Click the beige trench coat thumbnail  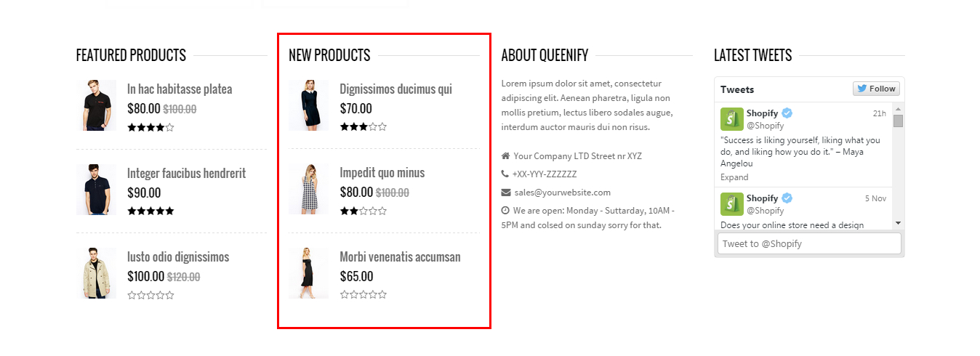(x=96, y=273)
